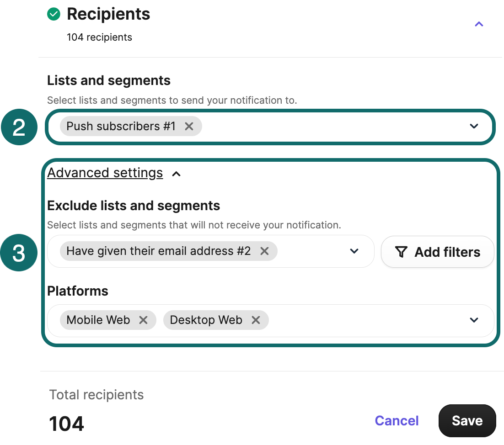Screen dimensions: 504x445
Task: Click the step 3 circle badge
Action: [19, 252]
